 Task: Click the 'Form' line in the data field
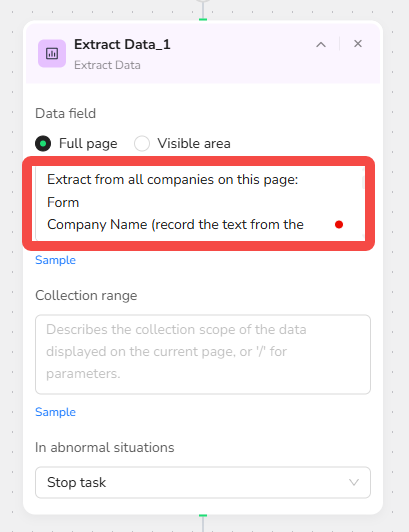63,202
